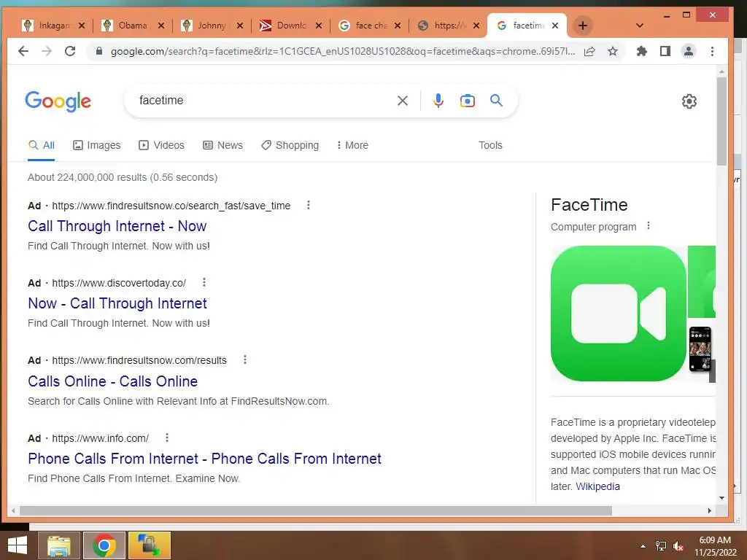Close the Obama tab

tap(161, 26)
